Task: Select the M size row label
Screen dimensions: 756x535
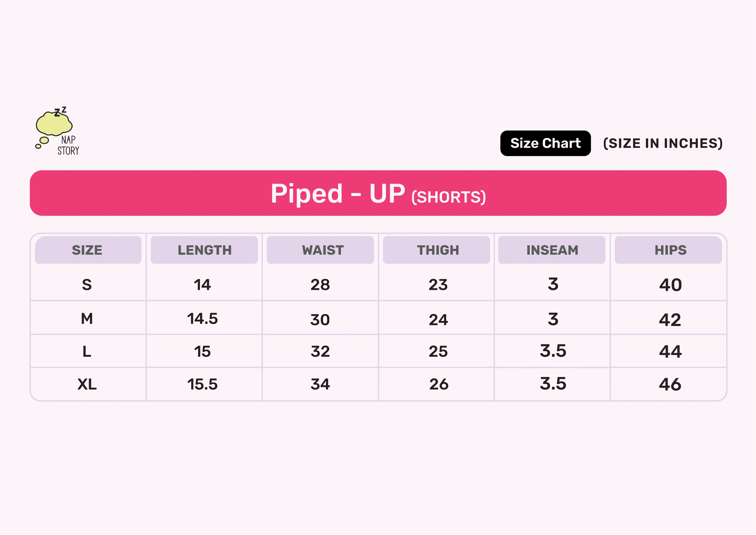Action: 87,319
